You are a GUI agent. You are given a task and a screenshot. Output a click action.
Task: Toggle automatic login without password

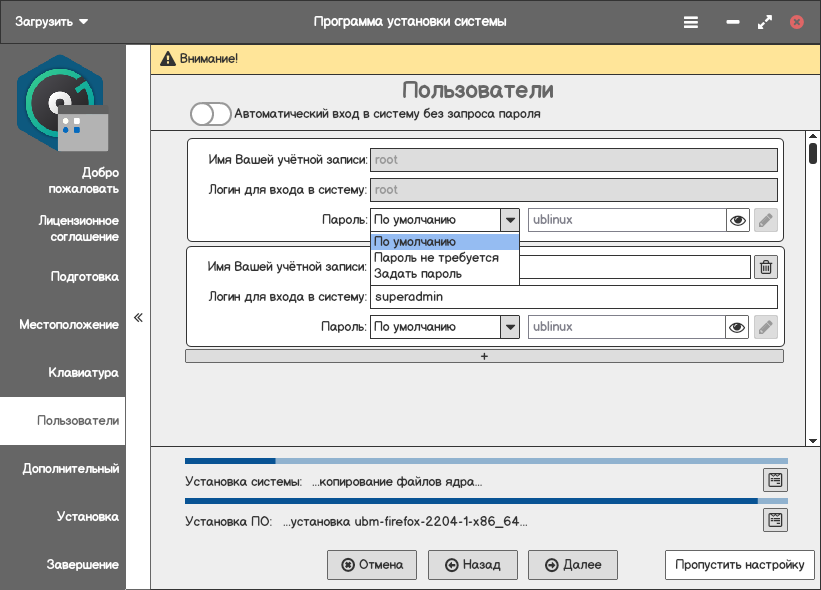(211, 114)
